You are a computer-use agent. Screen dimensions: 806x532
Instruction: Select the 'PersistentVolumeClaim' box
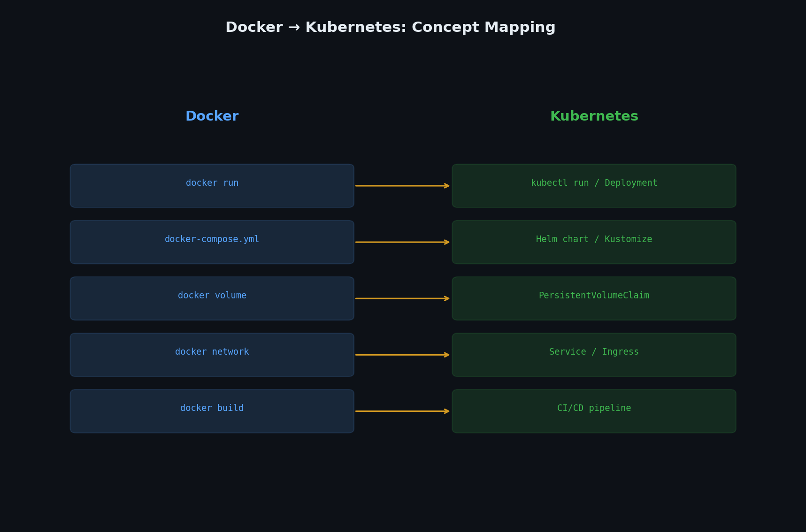tap(594, 298)
